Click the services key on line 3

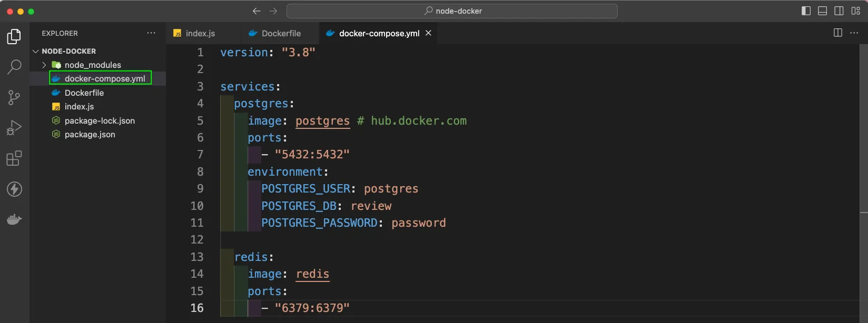[247, 87]
